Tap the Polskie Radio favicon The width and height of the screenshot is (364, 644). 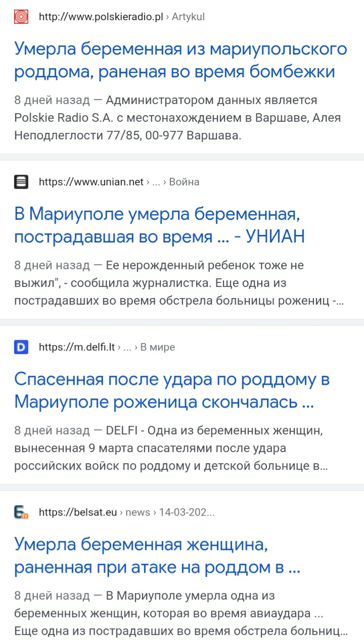coord(21,17)
